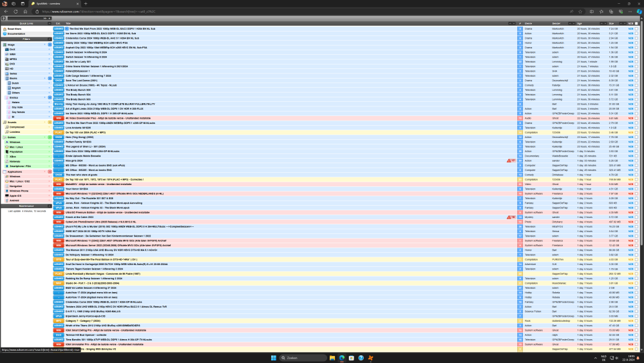Click the Applications category icon
The width and height of the screenshot is (644, 363).
[x=5, y=172]
